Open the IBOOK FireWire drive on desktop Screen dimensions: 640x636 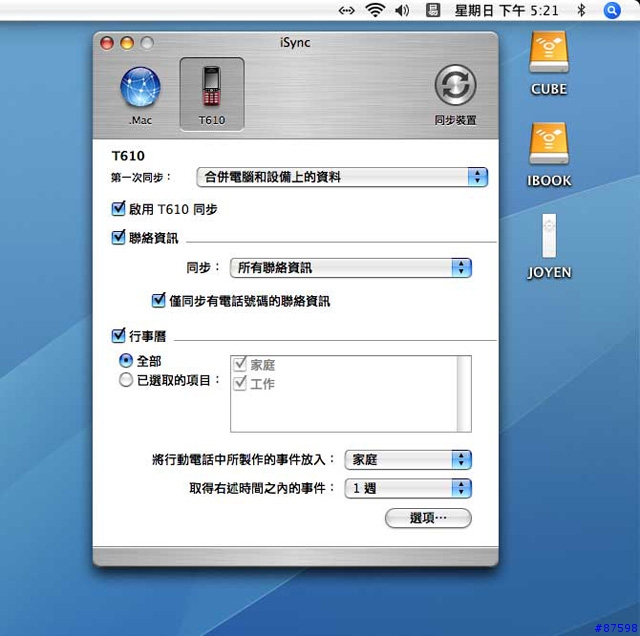coord(549,144)
